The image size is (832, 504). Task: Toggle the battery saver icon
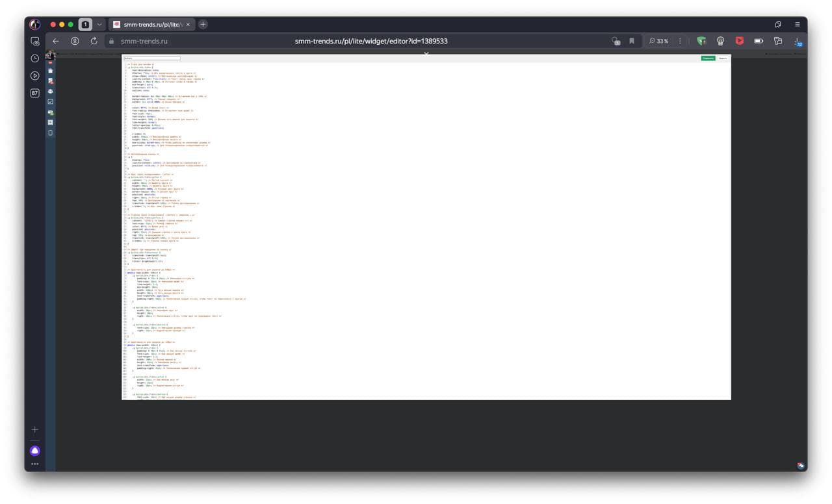[759, 41]
